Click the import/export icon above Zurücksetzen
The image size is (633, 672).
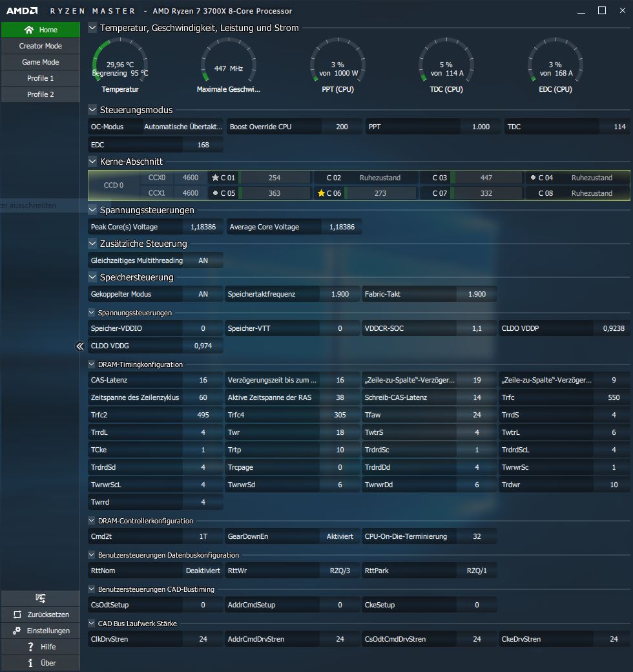[x=40, y=598]
